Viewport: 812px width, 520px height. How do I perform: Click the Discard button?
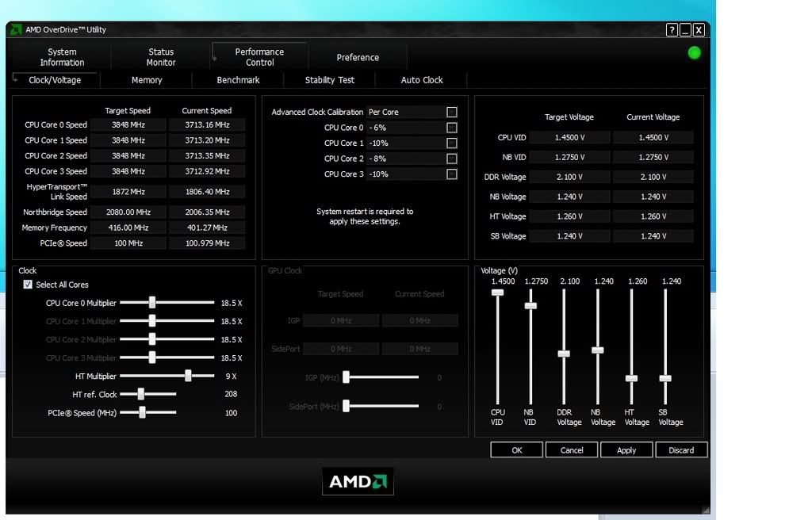point(681,450)
